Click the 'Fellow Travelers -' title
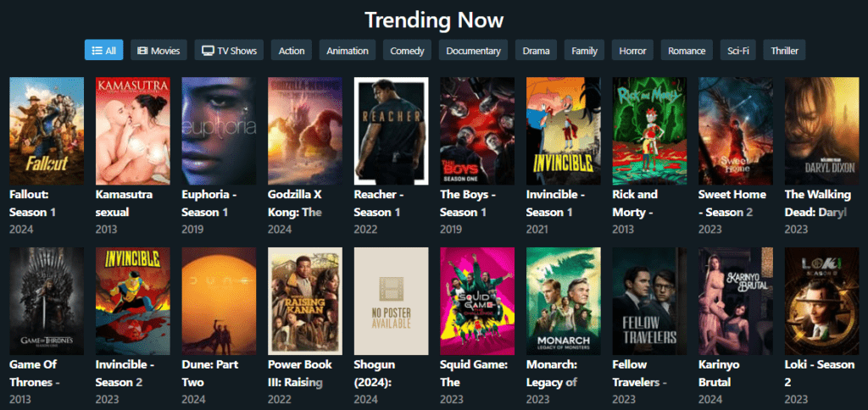 pos(640,374)
